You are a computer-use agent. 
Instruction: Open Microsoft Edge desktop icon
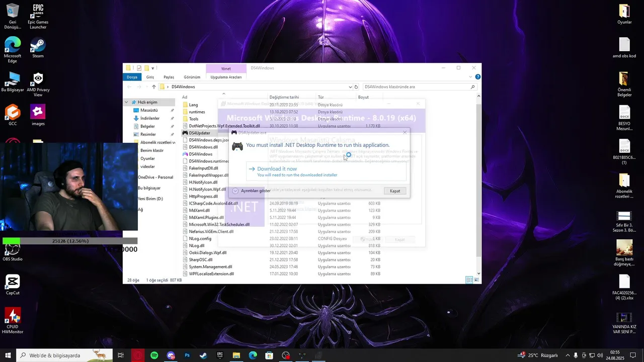(13, 50)
